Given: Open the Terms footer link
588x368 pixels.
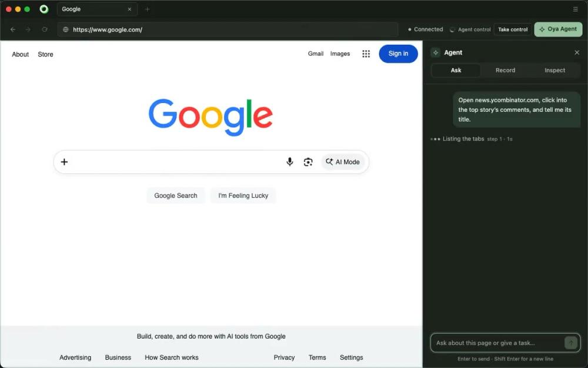Looking at the screenshot, I should coord(318,357).
